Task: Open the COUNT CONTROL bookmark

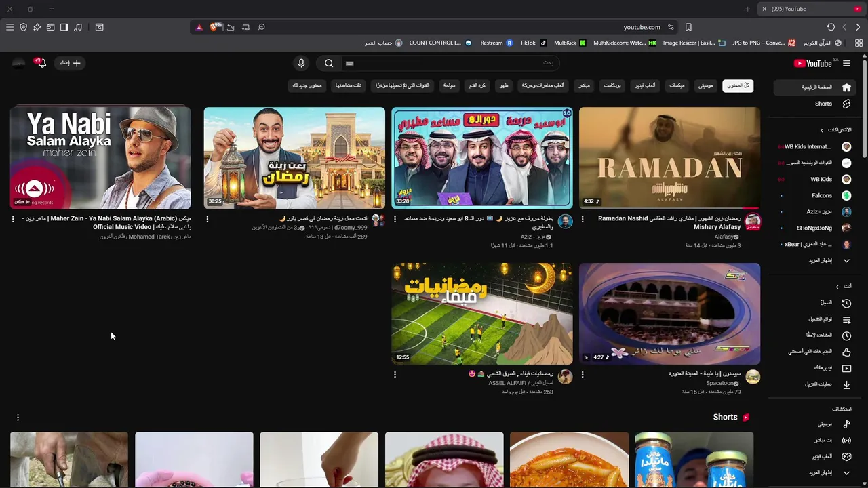Action: point(440,43)
